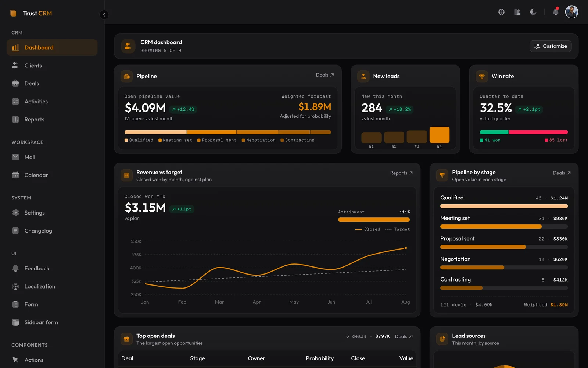
Task: Click the "32.5%" win rate value
Action: (496, 108)
